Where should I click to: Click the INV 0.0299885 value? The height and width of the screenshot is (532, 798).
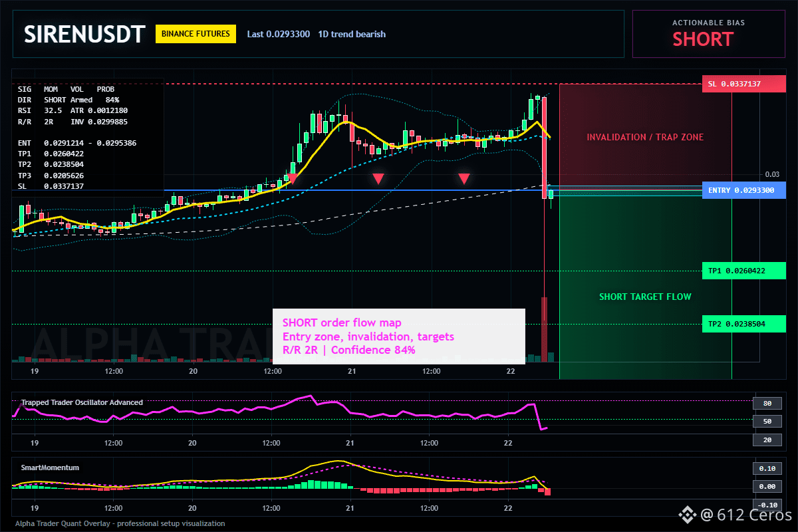pyautogui.click(x=100, y=122)
